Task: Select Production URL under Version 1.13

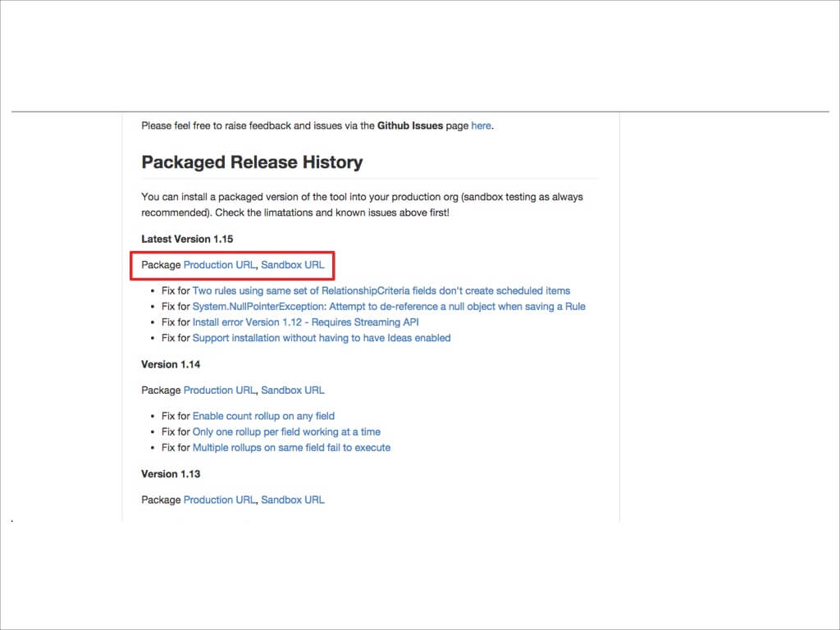Action: click(219, 500)
